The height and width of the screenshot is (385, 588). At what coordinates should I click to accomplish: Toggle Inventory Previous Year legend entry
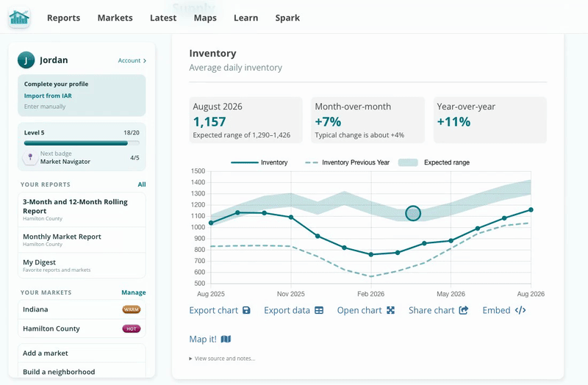(x=347, y=162)
